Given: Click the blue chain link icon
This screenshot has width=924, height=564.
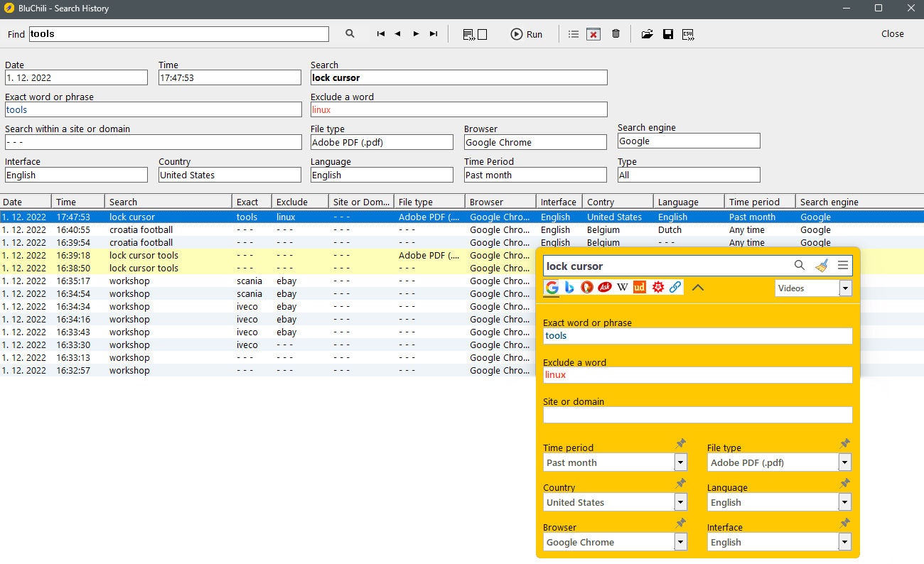Looking at the screenshot, I should click(676, 287).
